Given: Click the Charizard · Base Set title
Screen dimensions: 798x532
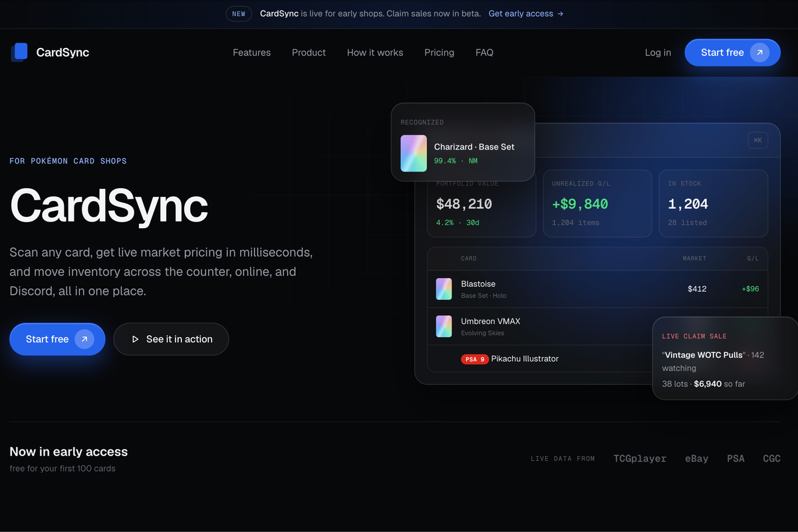Looking at the screenshot, I should click(474, 147).
